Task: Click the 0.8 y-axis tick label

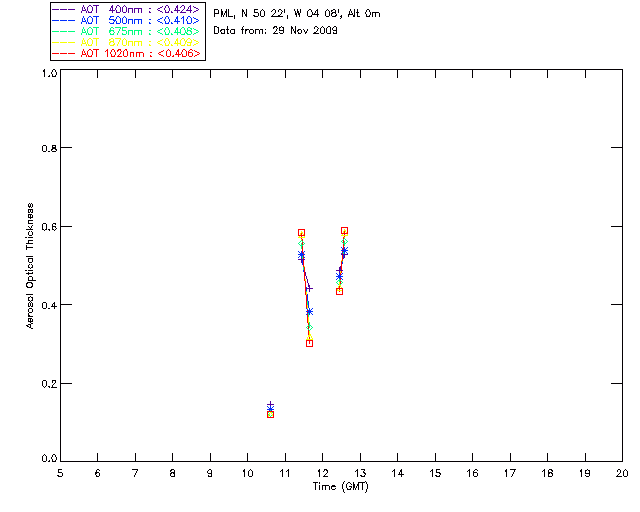Action: [49, 148]
